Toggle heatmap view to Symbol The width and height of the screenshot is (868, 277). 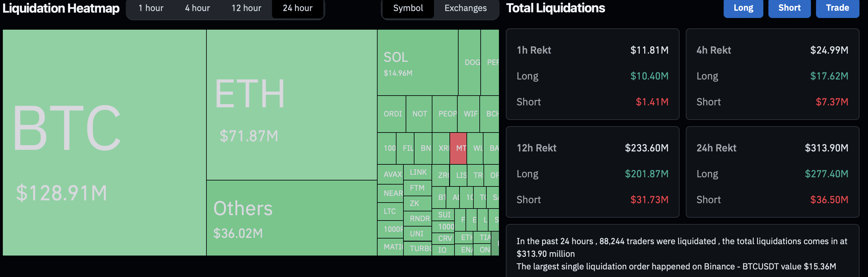point(408,8)
